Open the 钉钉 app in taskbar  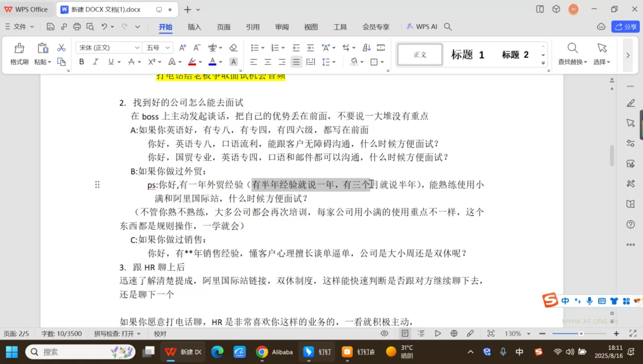317,352
